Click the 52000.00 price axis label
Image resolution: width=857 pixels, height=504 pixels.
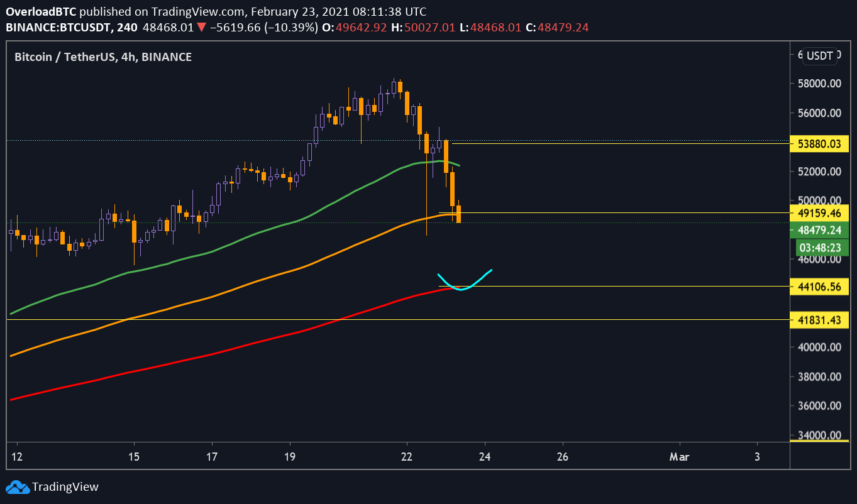pyautogui.click(x=819, y=171)
